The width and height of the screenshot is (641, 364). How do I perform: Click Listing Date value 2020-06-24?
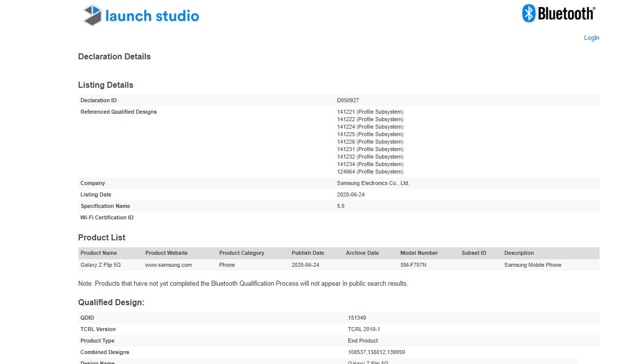click(351, 195)
